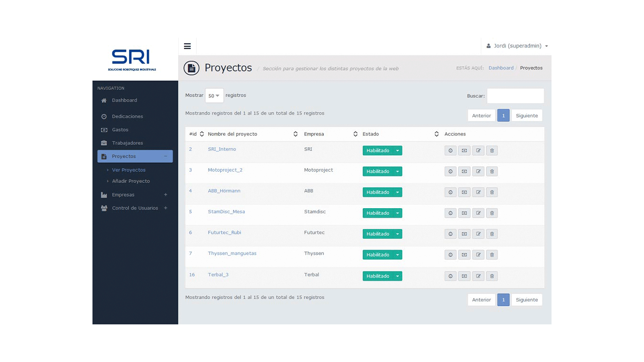
Task: Delete the Terbal_3 project
Action: coord(492,276)
